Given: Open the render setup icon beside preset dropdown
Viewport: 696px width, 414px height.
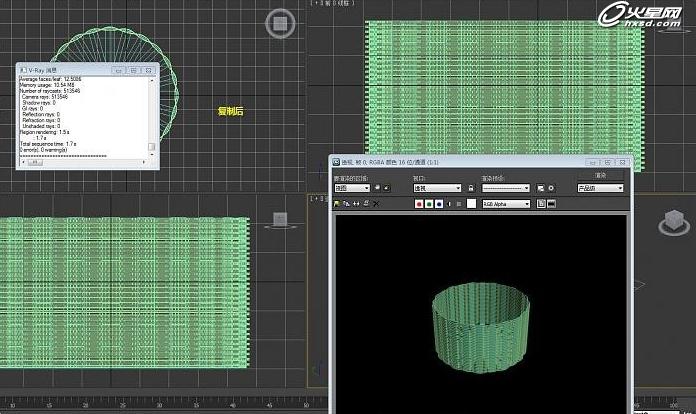Looking at the screenshot, I should tap(540, 187).
